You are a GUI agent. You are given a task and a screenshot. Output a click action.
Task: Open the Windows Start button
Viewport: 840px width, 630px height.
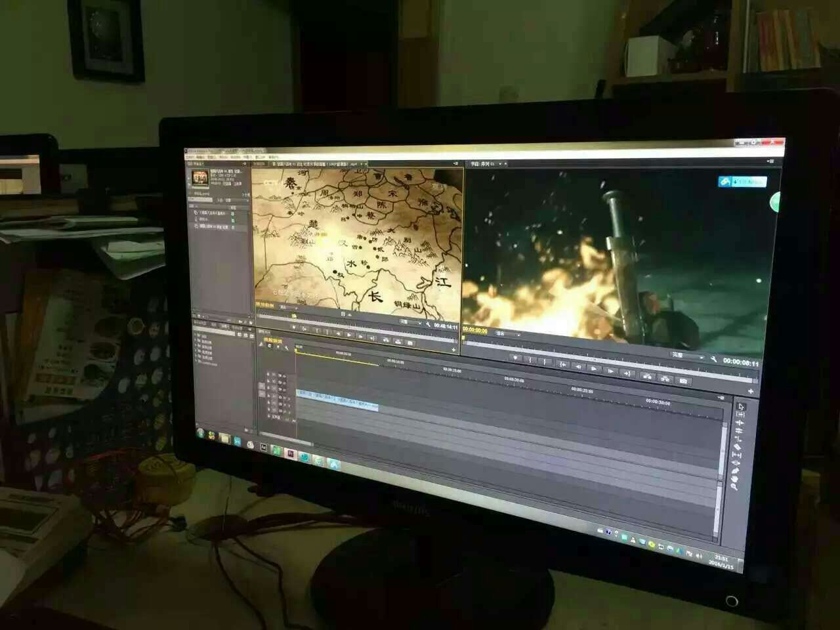(x=201, y=432)
